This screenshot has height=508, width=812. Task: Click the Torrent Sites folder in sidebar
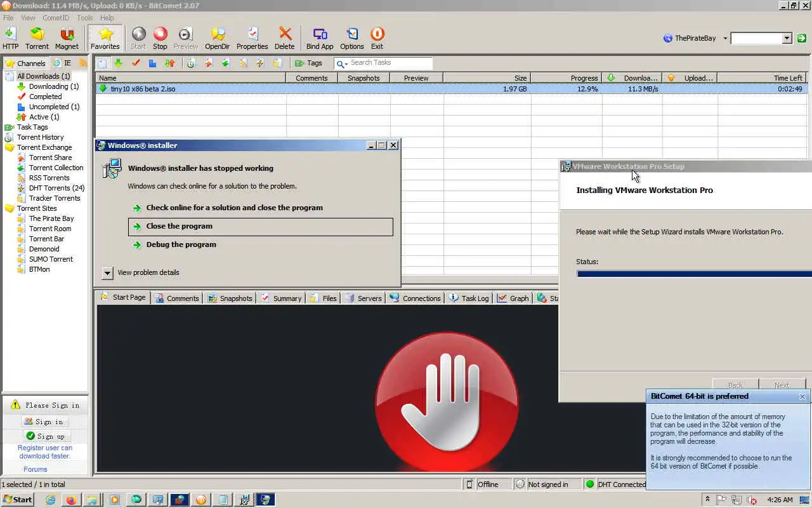[37, 208]
